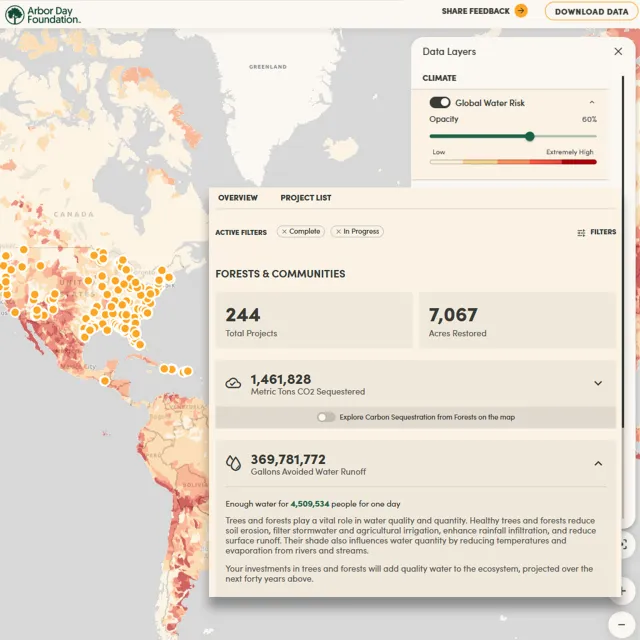Close the Data Layers panel
The image size is (640, 640).
tap(617, 51)
